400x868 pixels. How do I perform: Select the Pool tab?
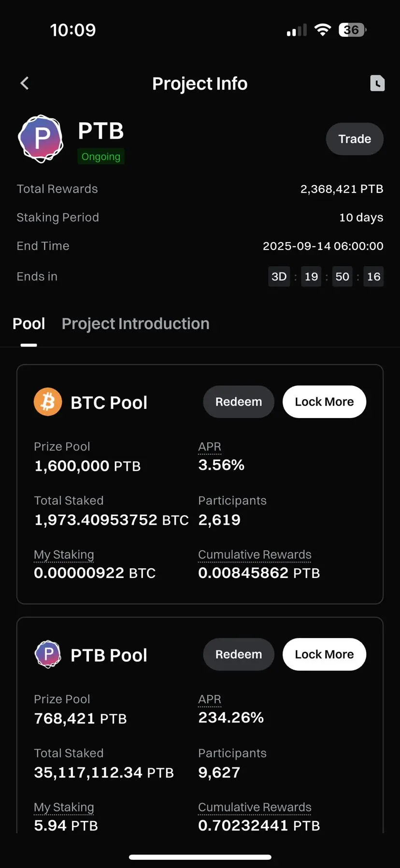click(x=29, y=324)
